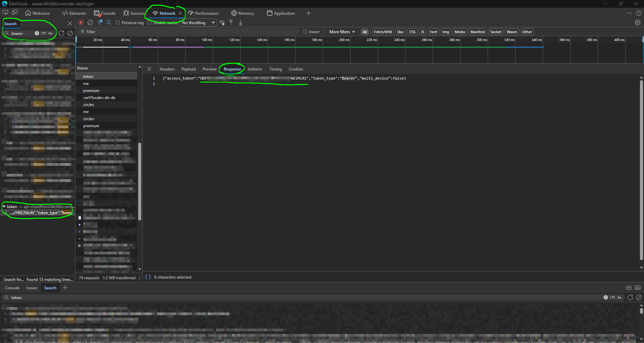Image resolution: width=644 pixels, height=343 pixels.
Task: Show only JS requests
Action: 422,32
